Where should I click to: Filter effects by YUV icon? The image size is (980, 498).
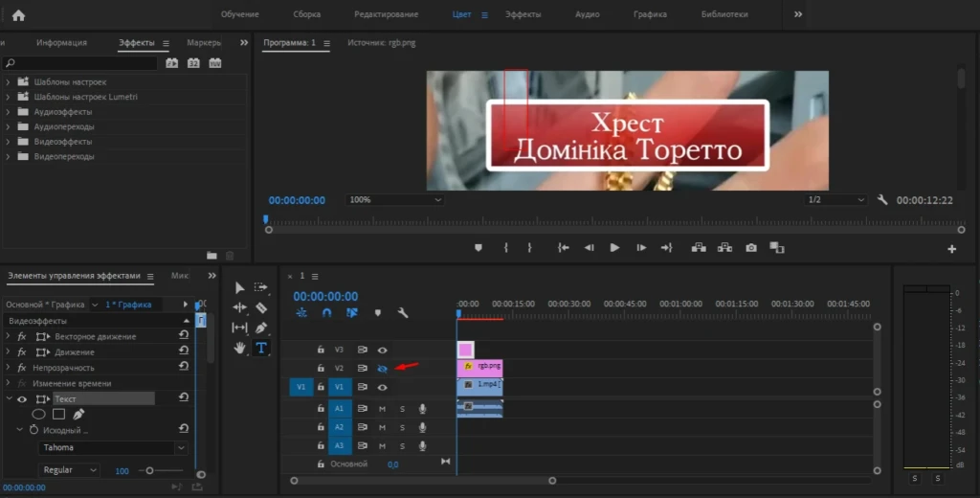click(x=215, y=63)
